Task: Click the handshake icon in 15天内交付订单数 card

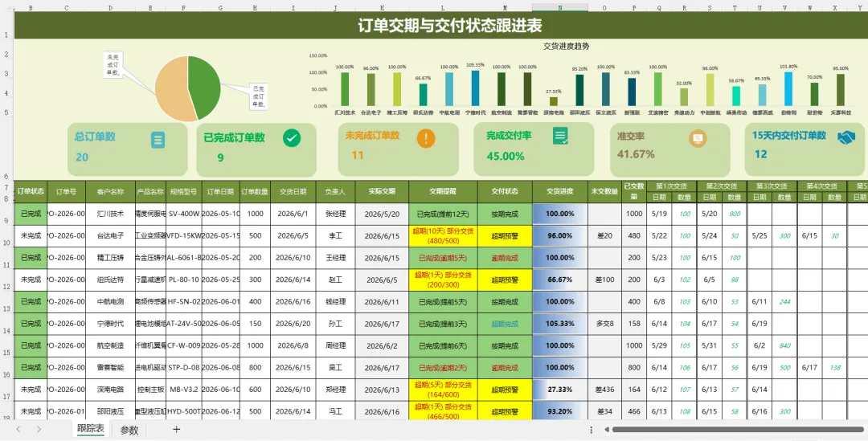Action: click(845, 137)
